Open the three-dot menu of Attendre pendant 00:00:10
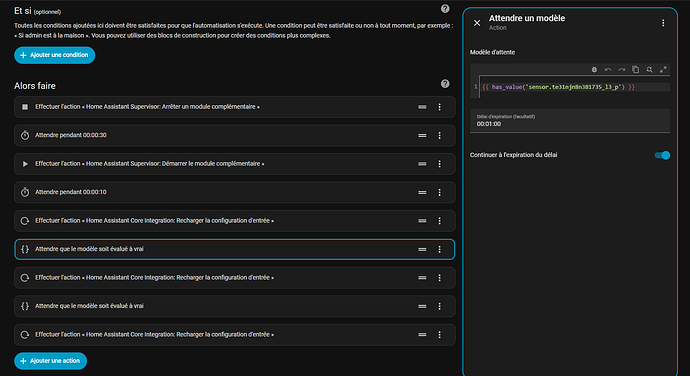Image resolution: width=690 pixels, height=376 pixels. point(439,192)
